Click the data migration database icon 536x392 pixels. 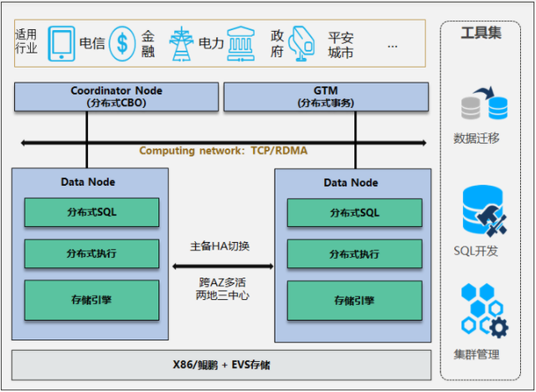click(484, 103)
